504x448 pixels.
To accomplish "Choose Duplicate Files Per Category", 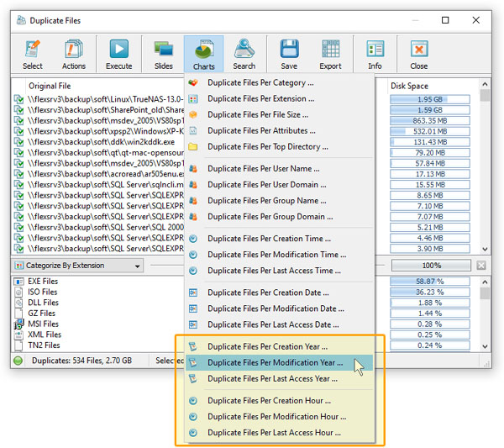I will tap(279, 82).
